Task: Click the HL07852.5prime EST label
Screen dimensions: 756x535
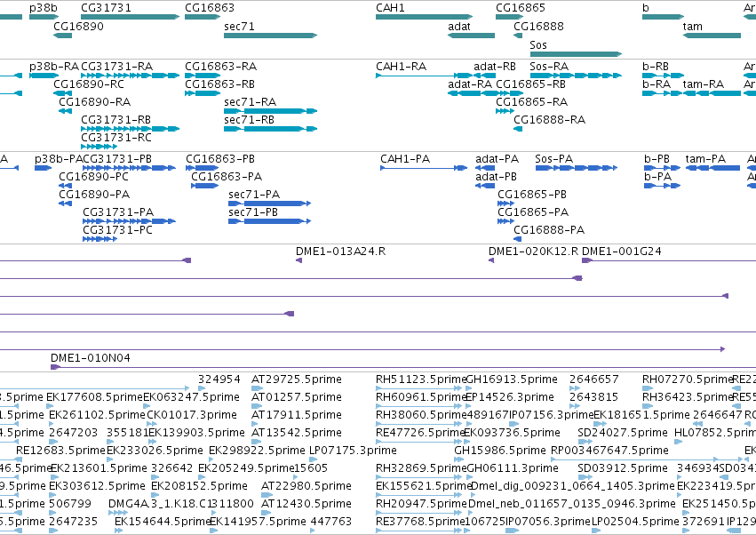Action: pyautogui.click(x=715, y=433)
